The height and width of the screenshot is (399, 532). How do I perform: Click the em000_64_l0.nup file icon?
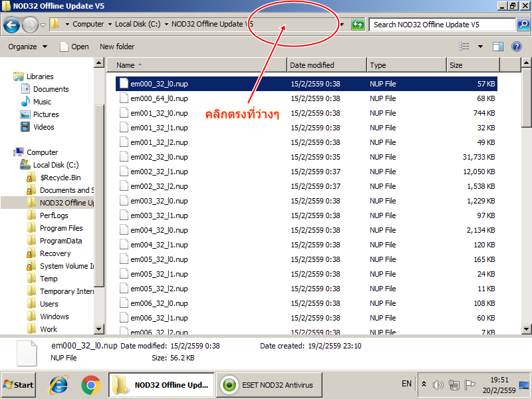(x=124, y=98)
